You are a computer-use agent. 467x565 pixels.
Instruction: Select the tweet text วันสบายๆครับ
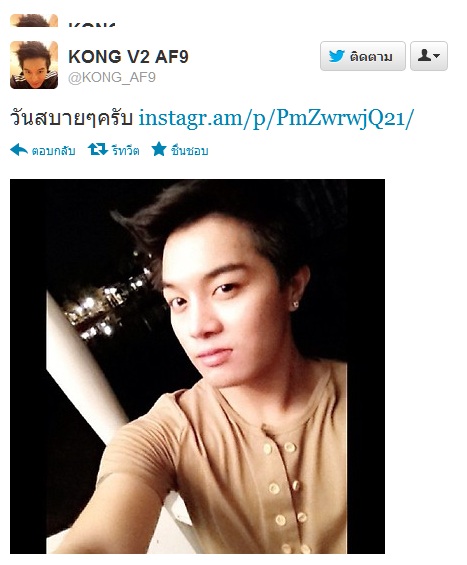click(71, 118)
